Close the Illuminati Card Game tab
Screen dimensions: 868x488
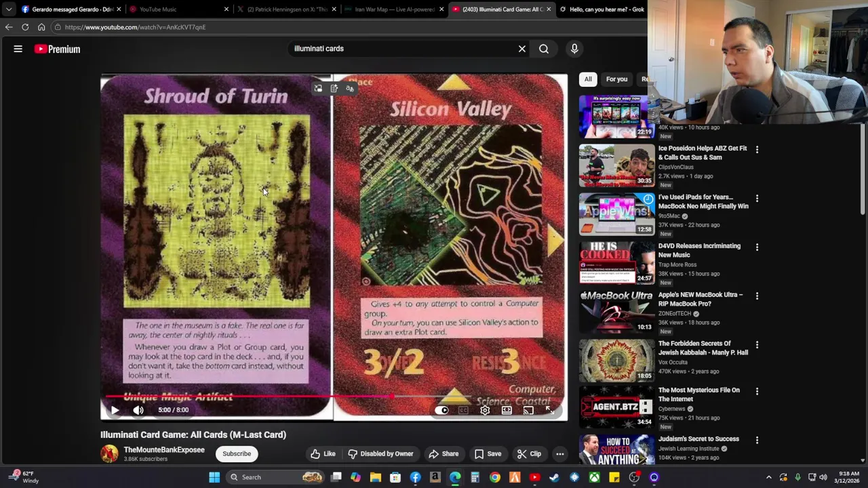point(549,9)
